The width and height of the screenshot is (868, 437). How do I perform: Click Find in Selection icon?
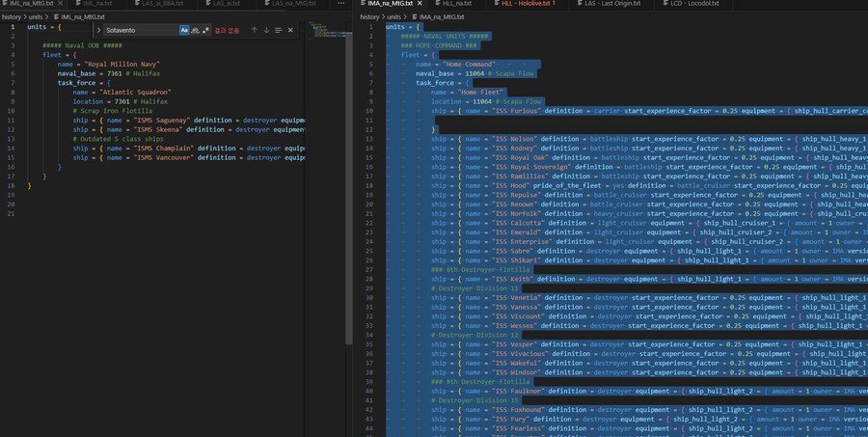pyautogui.click(x=278, y=30)
